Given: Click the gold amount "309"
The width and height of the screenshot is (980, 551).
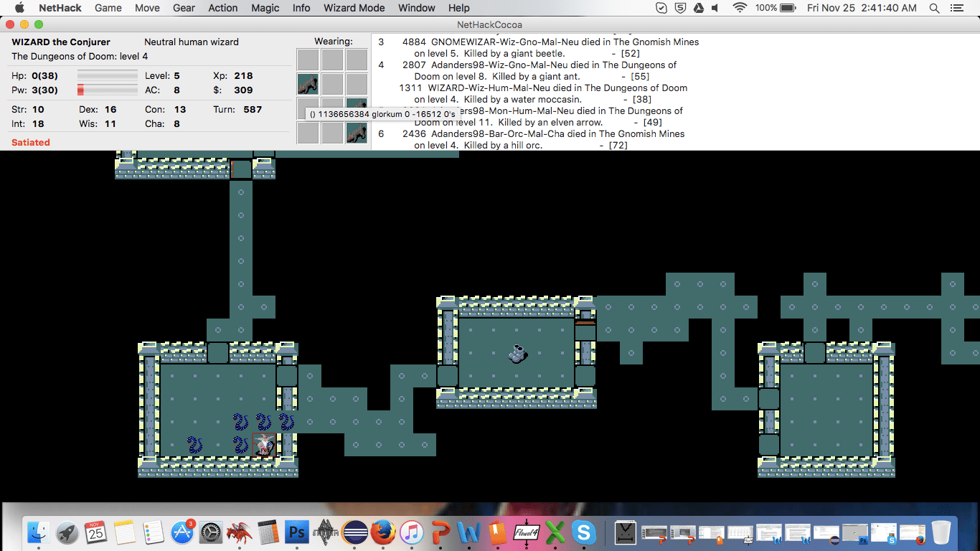Looking at the screenshot, I should click(x=243, y=90).
